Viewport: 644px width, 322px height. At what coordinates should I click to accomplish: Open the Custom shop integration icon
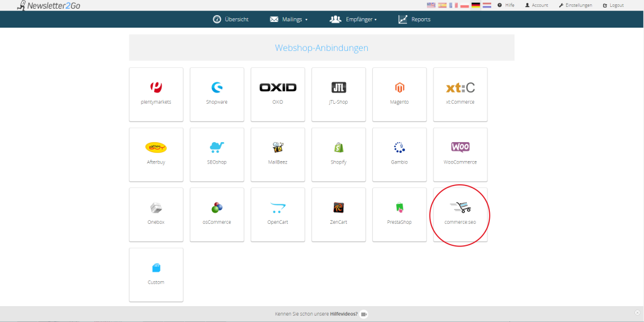pyautogui.click(x=156, y=268)
